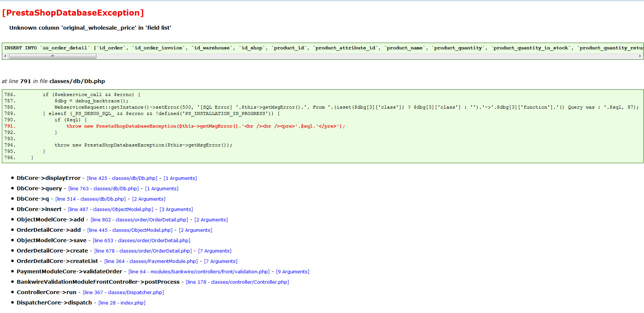
Task: Open the 'line 514 - classes/db/Db.php' link
Action: click(91, 199)
